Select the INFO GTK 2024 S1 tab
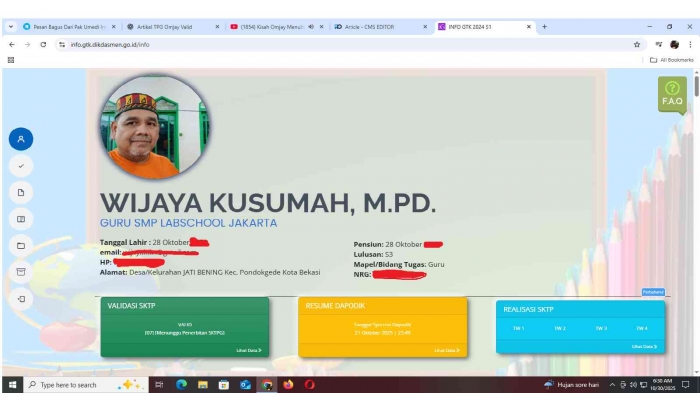The height and width of the screenshot is (393, 700). coord(484,27)
